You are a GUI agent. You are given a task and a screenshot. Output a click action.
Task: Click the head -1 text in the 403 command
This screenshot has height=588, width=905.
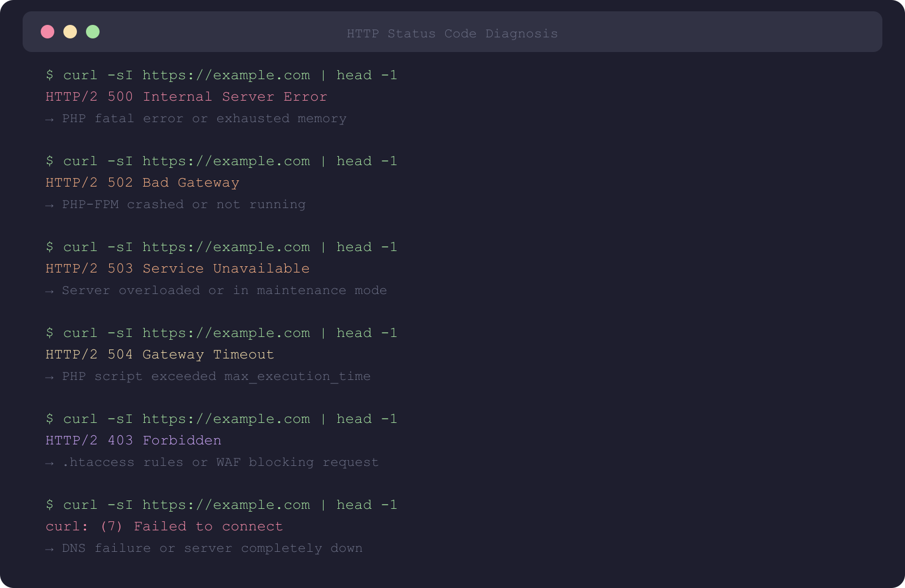pos(367,419)
